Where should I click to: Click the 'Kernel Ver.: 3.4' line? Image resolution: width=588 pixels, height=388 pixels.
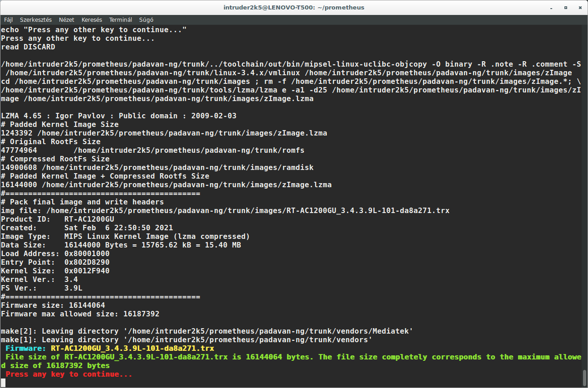pyautogui.click(x=39, y=280)
